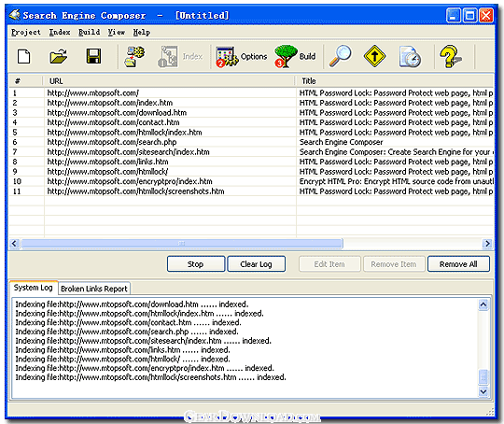Click the document with clock icon

pos(410,57)
